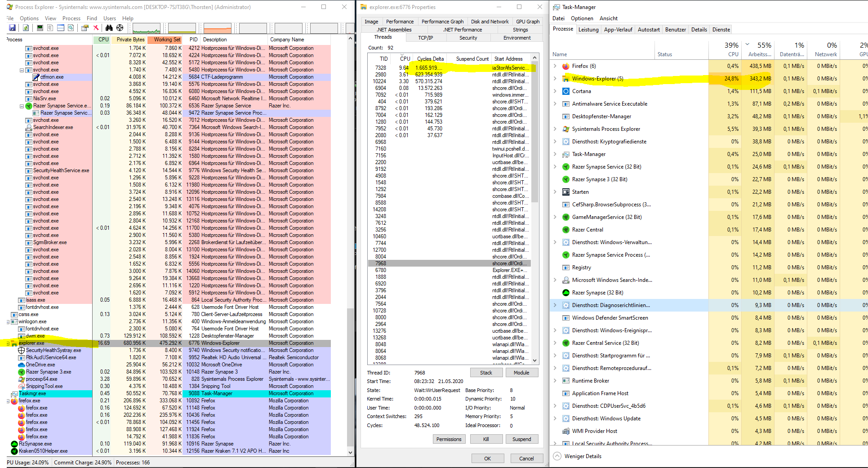Sort by Working Set column in Process Explorer
The height and width of the screenshot is (468, 868).
165,40
